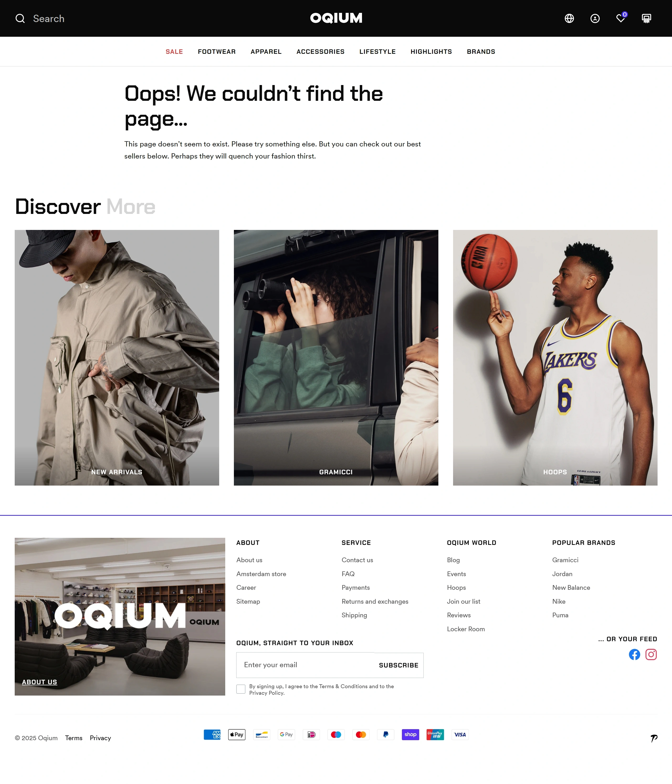Visit the Facebook page icon

[x=634, y=654]
